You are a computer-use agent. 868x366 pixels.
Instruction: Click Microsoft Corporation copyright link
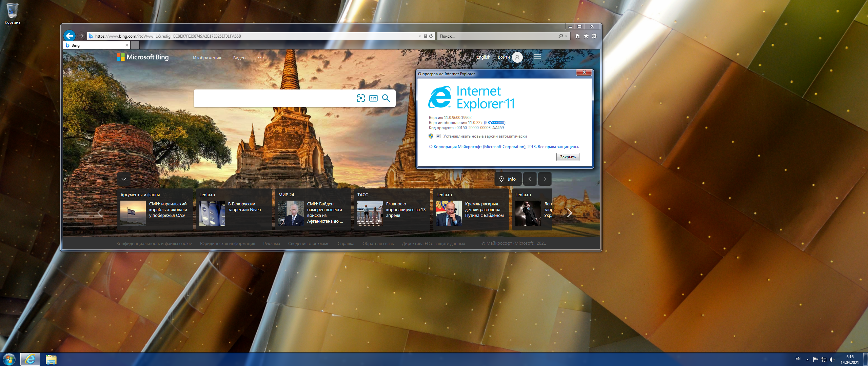(x=504, y=147)
